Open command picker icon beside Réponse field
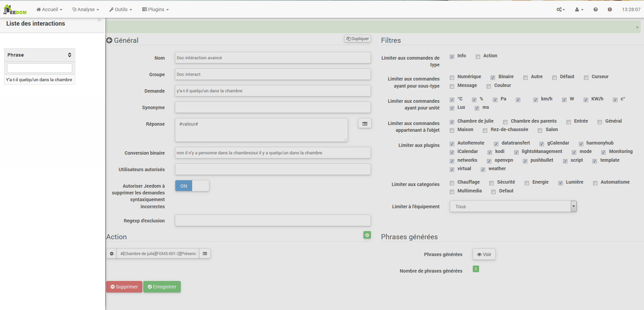This screenshot has width=644, height=310. pyautogui.click(x=364, y=124)
